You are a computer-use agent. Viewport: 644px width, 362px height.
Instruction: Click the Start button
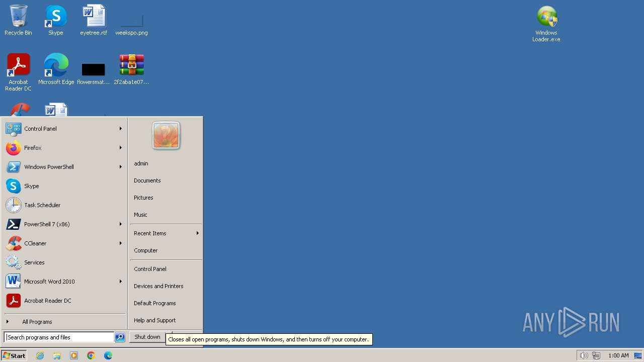tap(14, 355)
